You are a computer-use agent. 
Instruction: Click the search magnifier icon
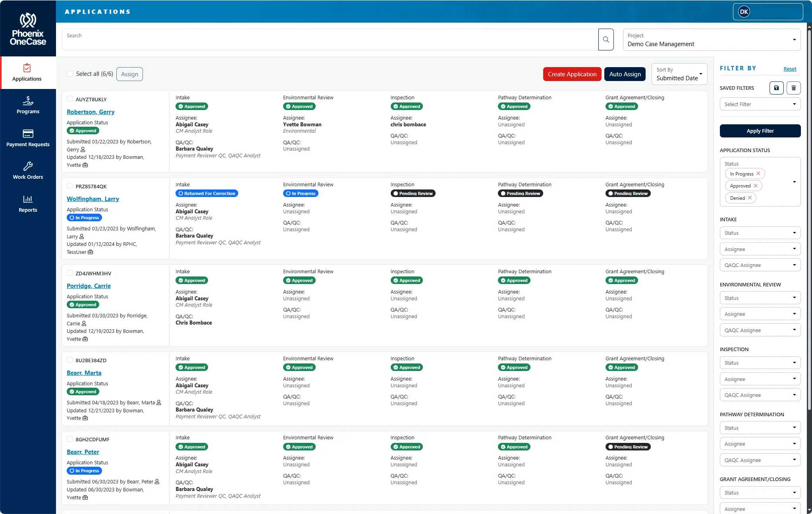click(x=606, y=39)
